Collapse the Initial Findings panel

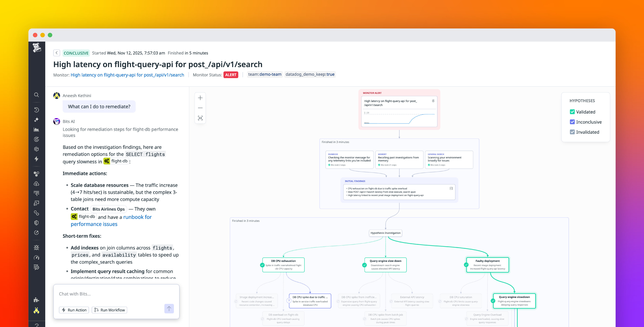coord(451,189)
